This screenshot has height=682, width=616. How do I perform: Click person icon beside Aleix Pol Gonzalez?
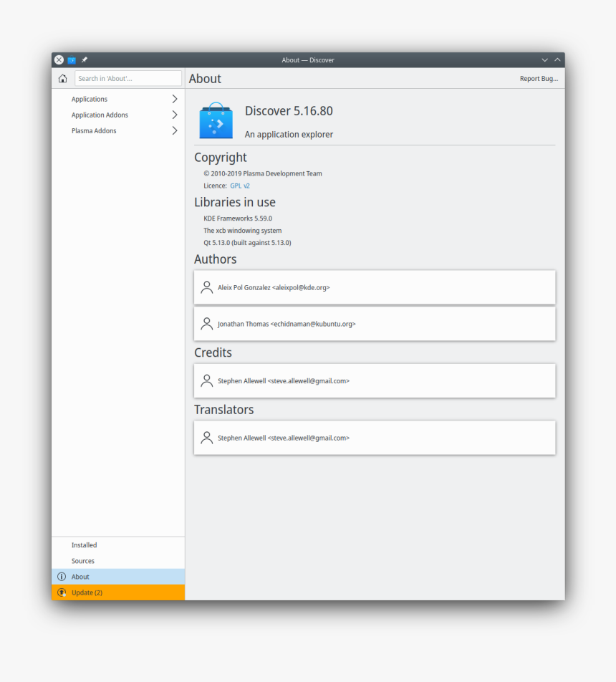click(x=206, y=287)
